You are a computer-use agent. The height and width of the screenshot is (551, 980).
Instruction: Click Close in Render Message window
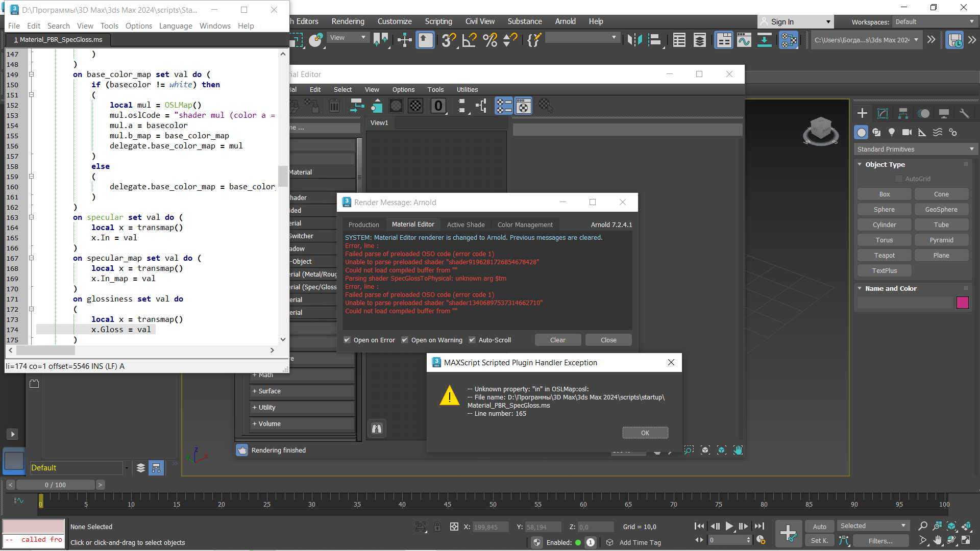(608, 340)
